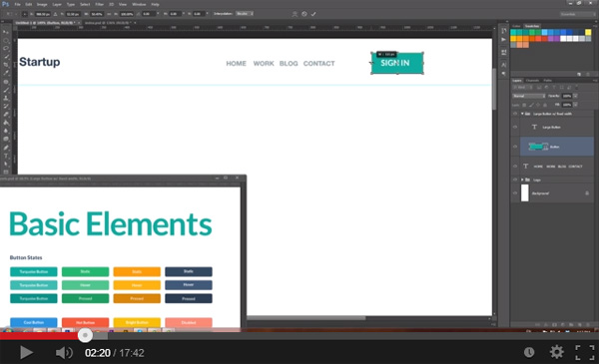The height and width of the screenshot is (364, 599).
Task: Switch to the Color panel tab
Action: [516, 26]
